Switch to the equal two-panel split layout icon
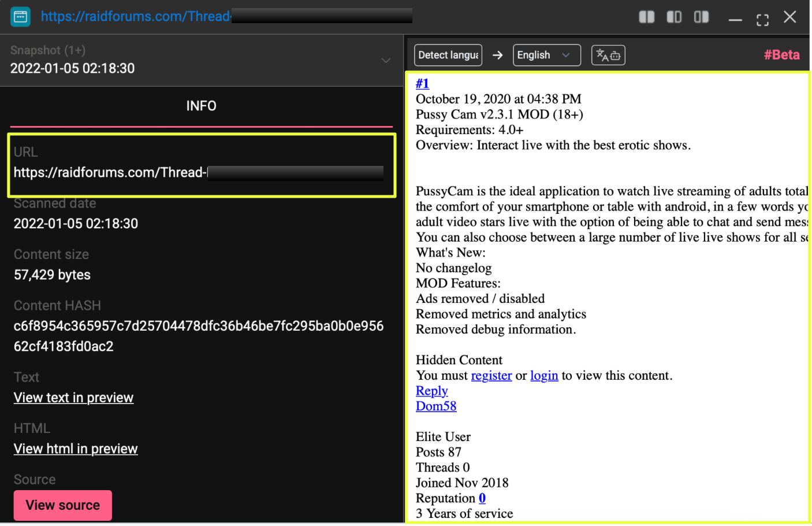The width and height of the screenshot is (812, 526). 646,17
